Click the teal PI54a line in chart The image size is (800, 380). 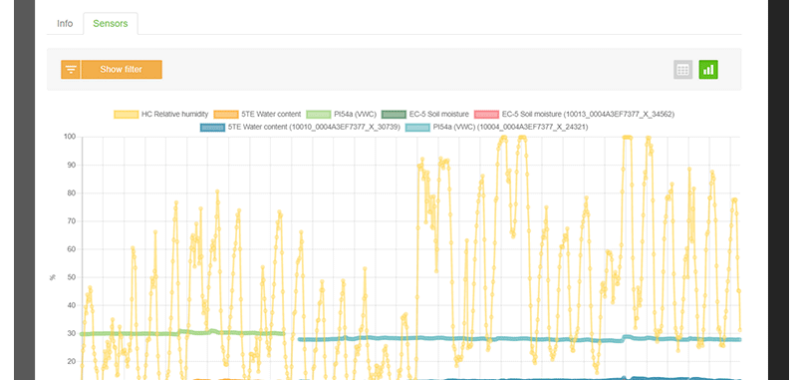click(510, 339)
